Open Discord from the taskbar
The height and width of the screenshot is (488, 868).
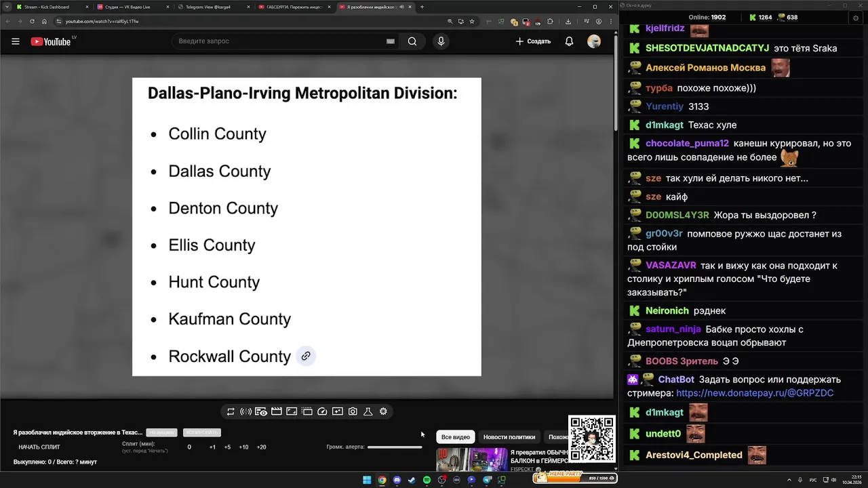397,480
